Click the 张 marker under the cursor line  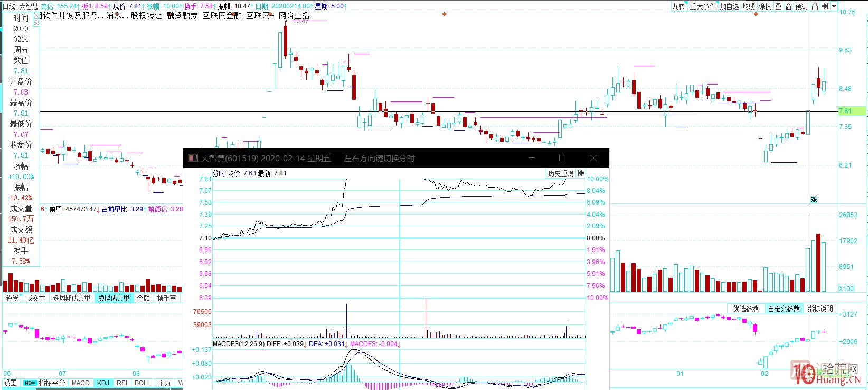point(814,199)
